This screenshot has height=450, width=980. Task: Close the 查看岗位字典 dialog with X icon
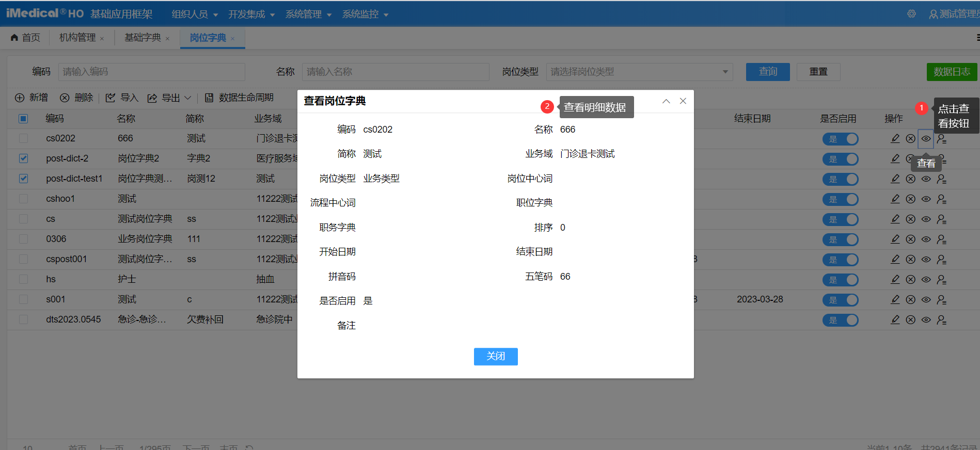pyautogui.click(x=683, y=101)
